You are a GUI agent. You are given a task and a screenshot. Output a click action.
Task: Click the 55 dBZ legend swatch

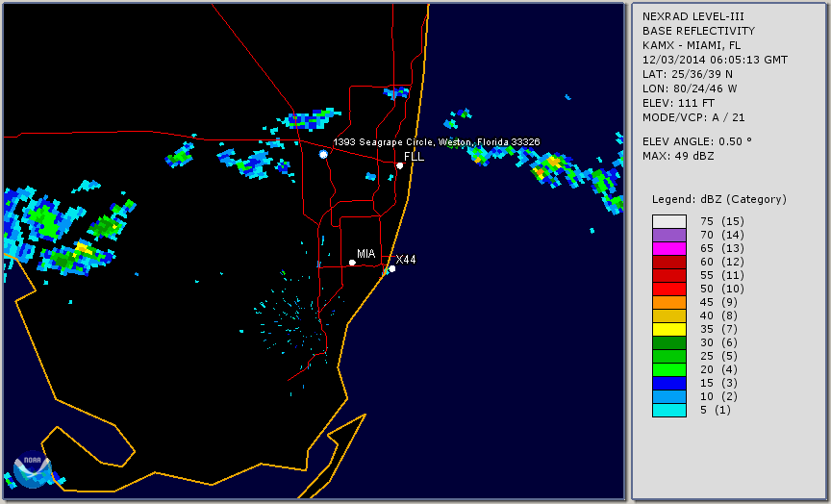pos(669,276)
